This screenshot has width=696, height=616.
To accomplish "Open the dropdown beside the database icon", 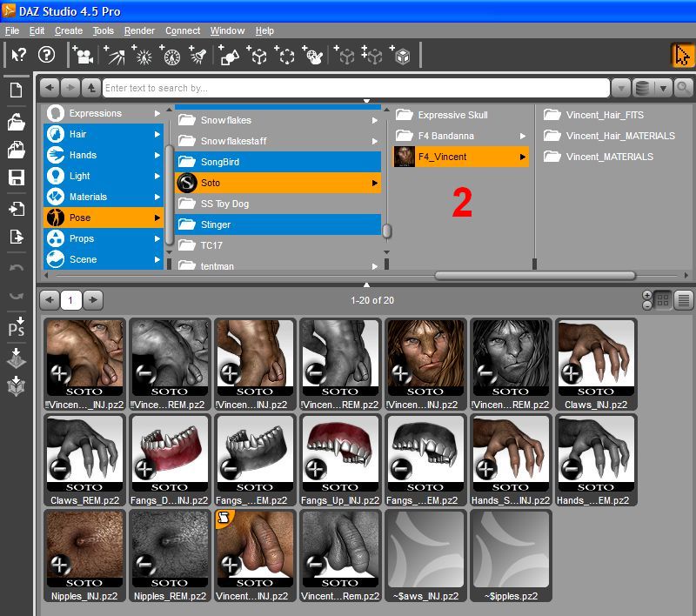I will tap(663, 89).
